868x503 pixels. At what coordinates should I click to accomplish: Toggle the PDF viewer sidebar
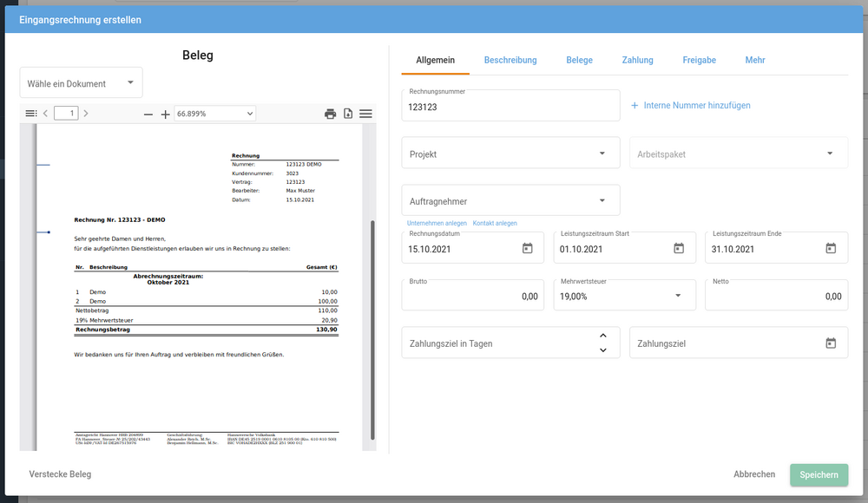(31, 113)
